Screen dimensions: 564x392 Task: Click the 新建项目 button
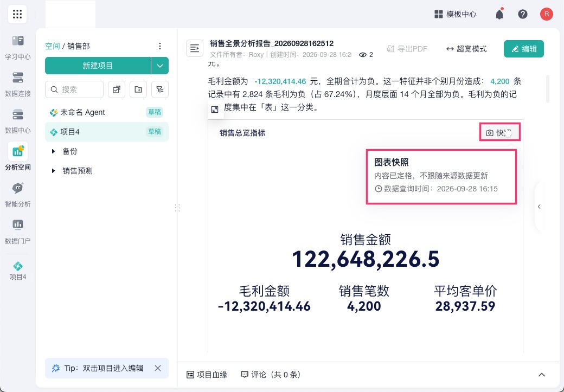click(x=98, y=66)
